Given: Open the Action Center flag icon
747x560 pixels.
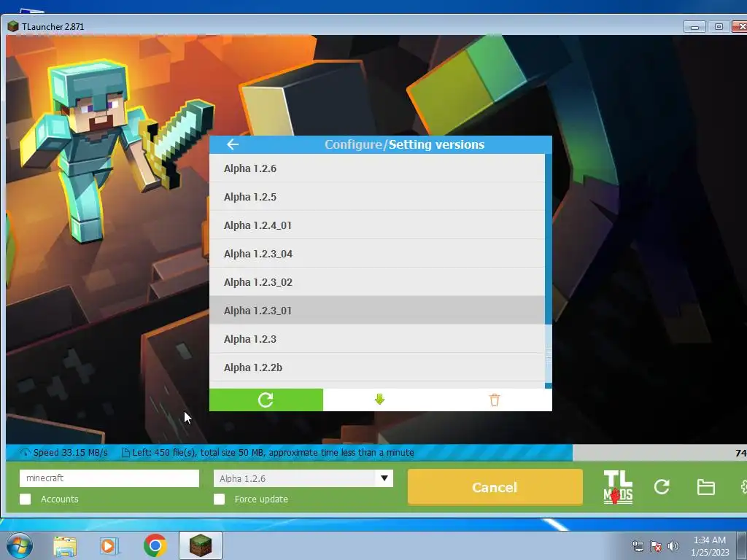Looking at the screenshot, I should 656,546.
